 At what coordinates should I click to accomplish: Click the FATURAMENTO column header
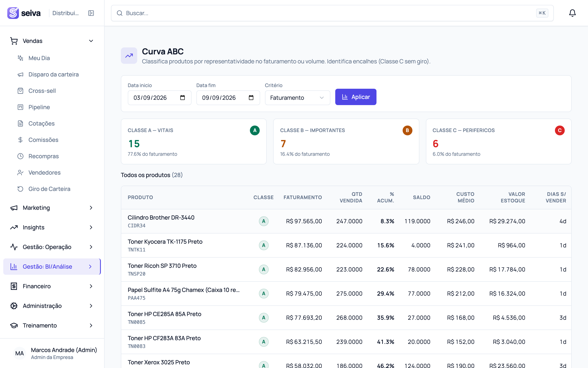point(303,197)
